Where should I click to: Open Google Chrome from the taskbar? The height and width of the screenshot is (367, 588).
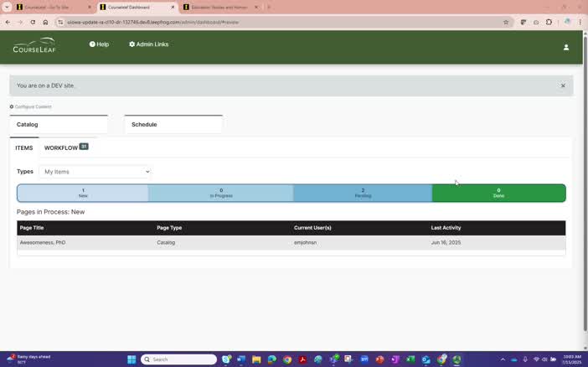[x=287, y=359]
